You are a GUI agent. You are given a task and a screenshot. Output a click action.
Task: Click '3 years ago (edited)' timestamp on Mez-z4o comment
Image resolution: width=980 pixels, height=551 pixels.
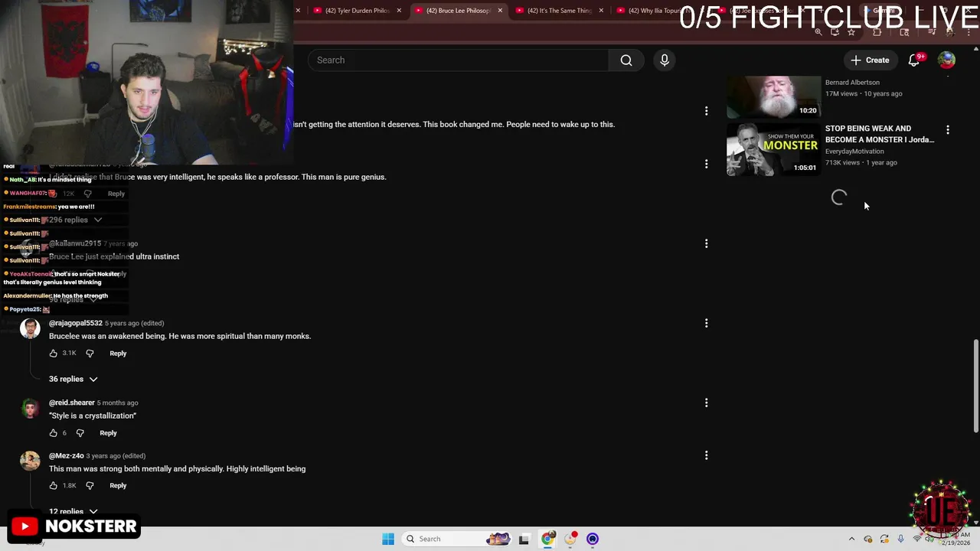(116, 456)
